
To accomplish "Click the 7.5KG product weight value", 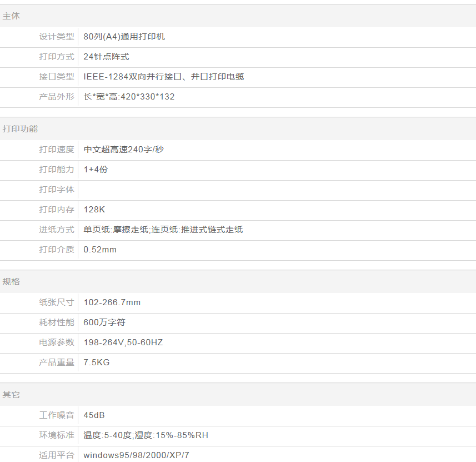I will tap(96, 362).
